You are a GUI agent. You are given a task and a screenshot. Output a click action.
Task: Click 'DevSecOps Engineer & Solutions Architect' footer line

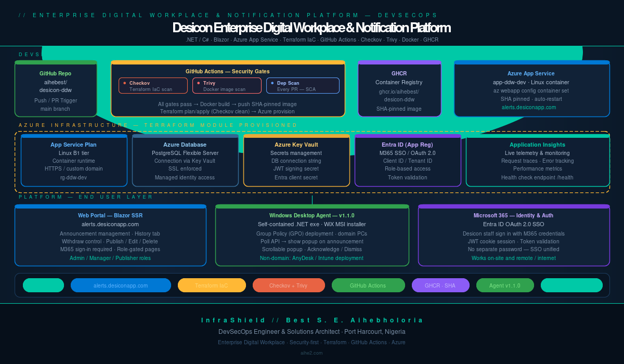tap(312, 332)
